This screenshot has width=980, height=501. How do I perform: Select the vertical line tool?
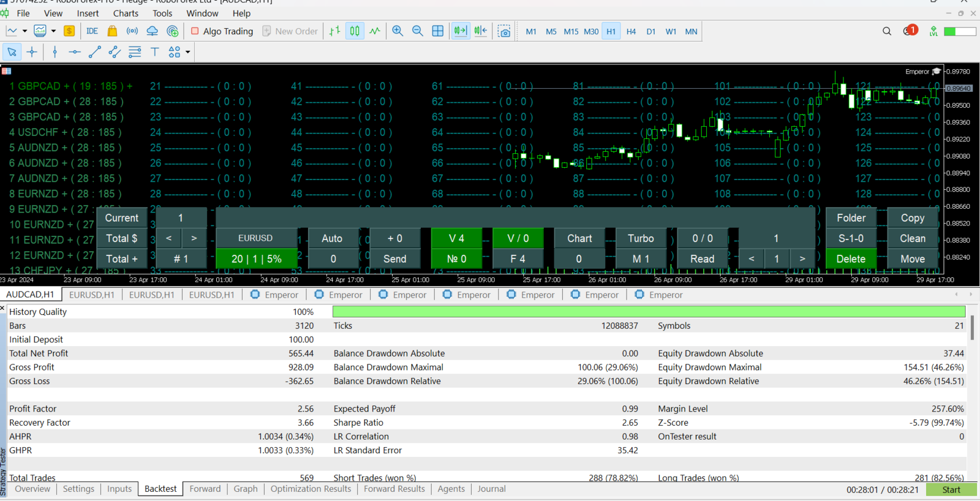point(55,52)
